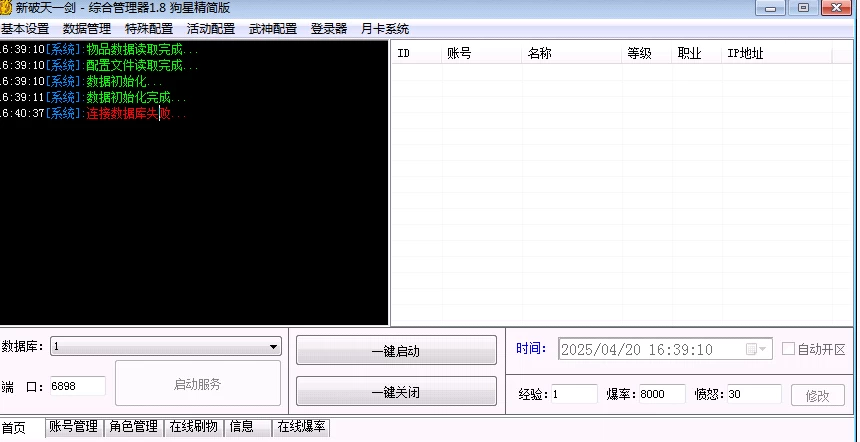Click the 修改 button
860x442 pixels.
817,395
